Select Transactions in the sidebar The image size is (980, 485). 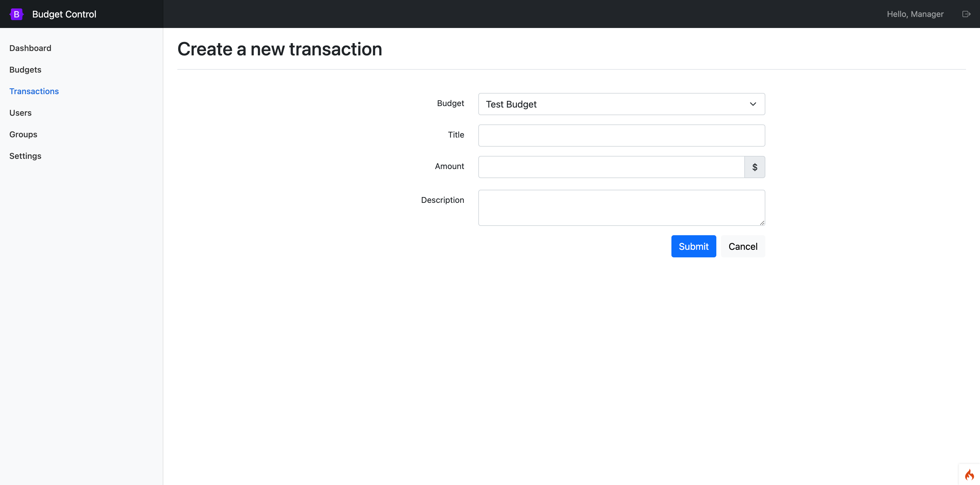click(x=34, y=91)
